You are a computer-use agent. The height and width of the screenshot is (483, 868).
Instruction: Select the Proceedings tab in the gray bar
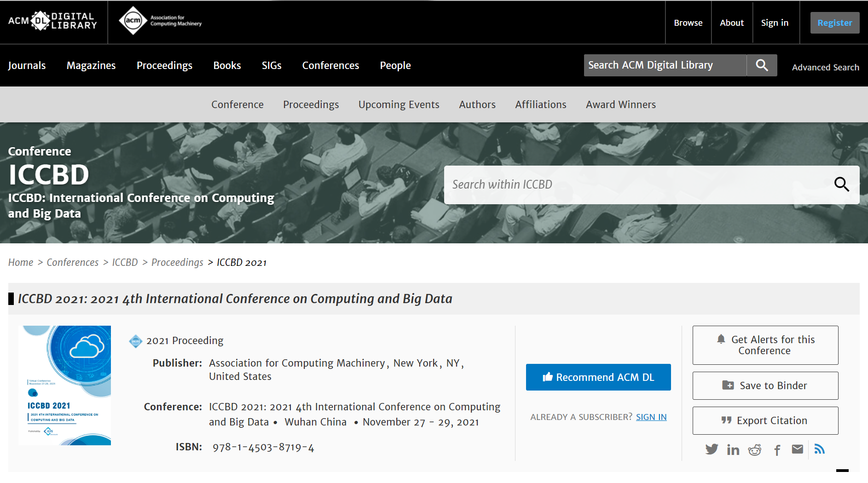point(311,104)
